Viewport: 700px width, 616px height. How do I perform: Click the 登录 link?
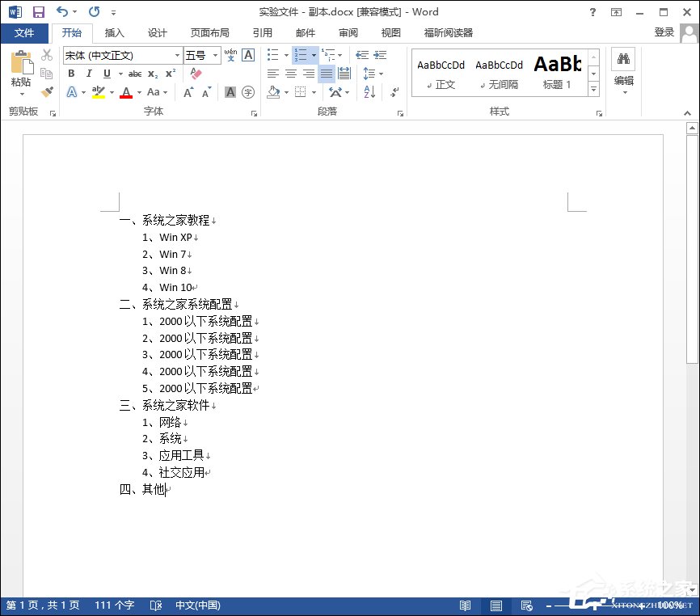[664, 33]
